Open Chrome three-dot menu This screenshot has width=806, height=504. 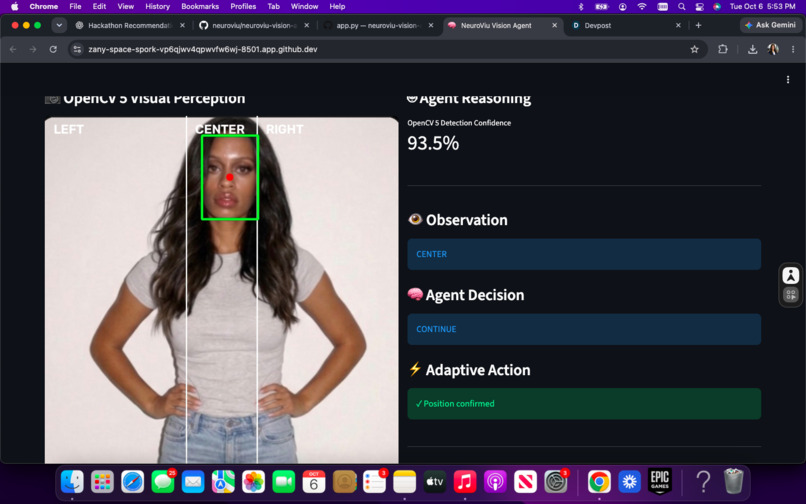pyautogui.click(x=793, y=49)
